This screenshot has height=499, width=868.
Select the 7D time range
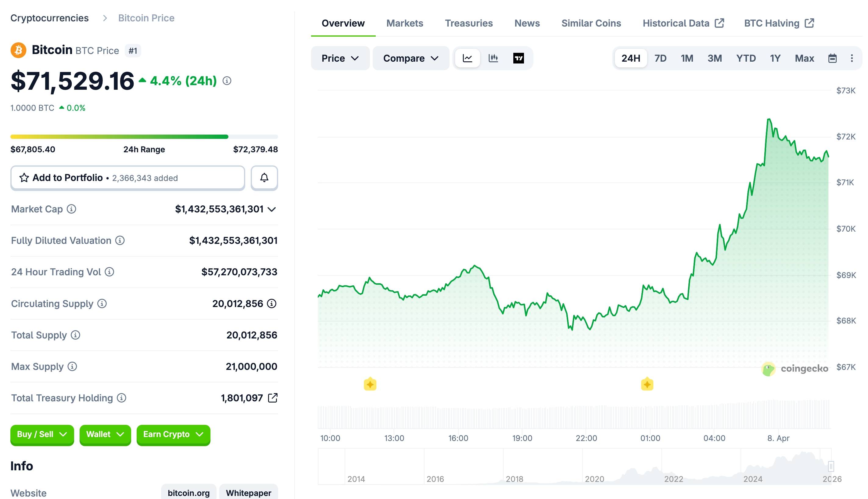click(x=661, y=58)
